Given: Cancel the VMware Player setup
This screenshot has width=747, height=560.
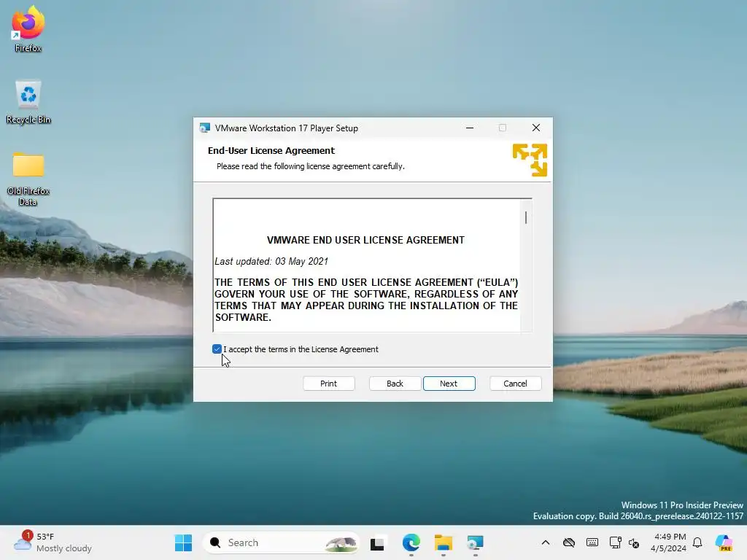Looking at the screenshot, I should click(x=516, y=384).
